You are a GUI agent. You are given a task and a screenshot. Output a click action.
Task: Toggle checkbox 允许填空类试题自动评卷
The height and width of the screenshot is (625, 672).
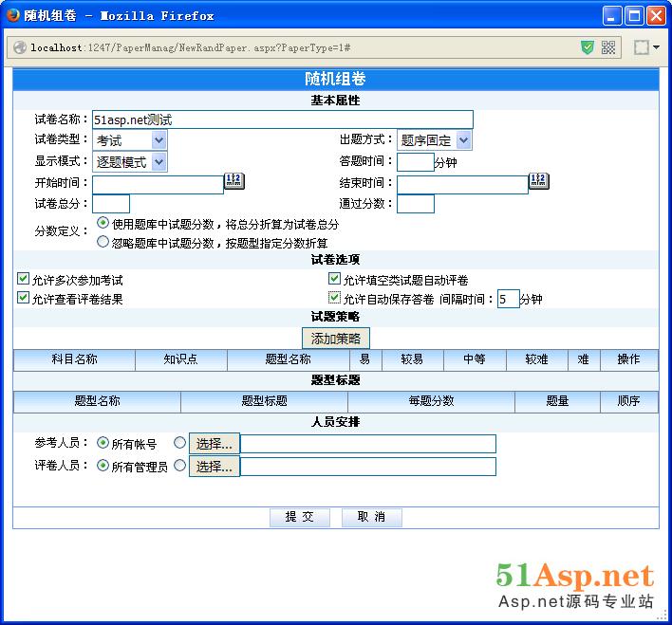(x=334, y=279)
